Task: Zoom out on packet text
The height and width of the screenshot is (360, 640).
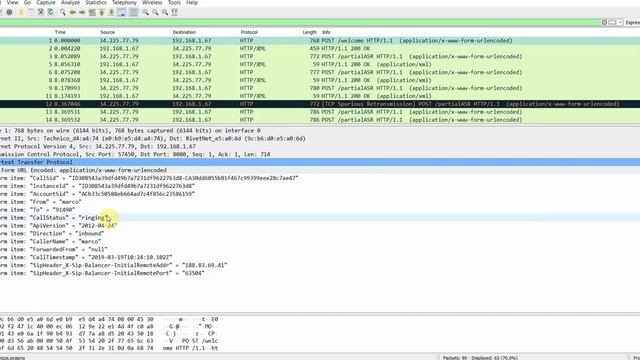Action: [x=155, y=12]
